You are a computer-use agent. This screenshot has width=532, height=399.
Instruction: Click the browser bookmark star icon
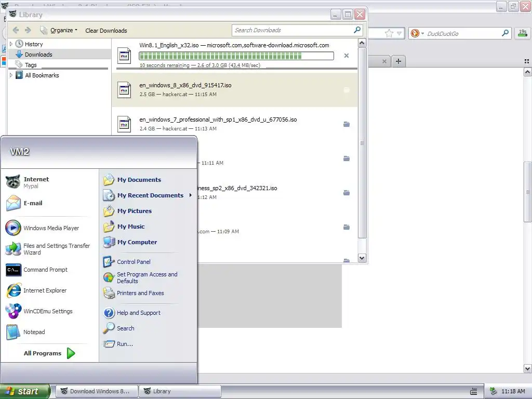click(389, 33)
